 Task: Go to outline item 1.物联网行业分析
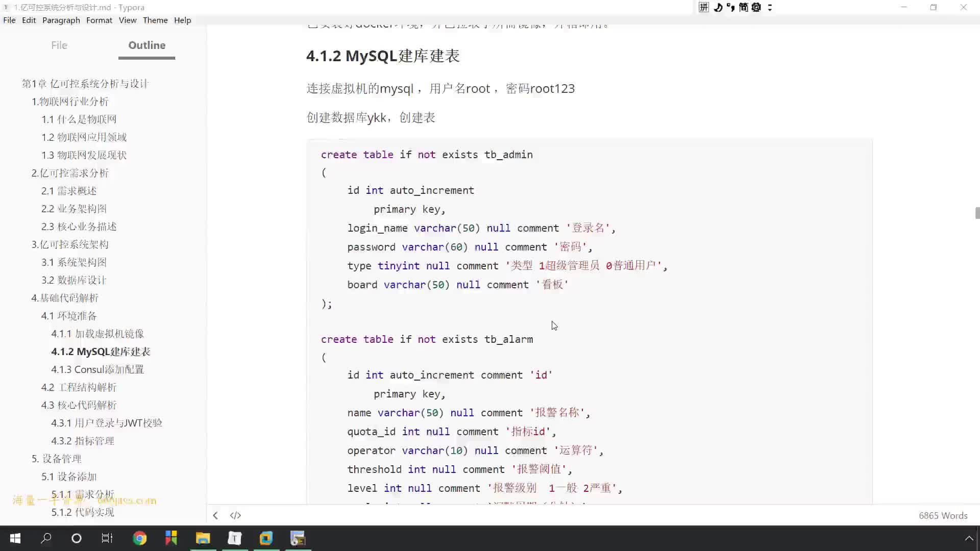[x=70, y=102]
